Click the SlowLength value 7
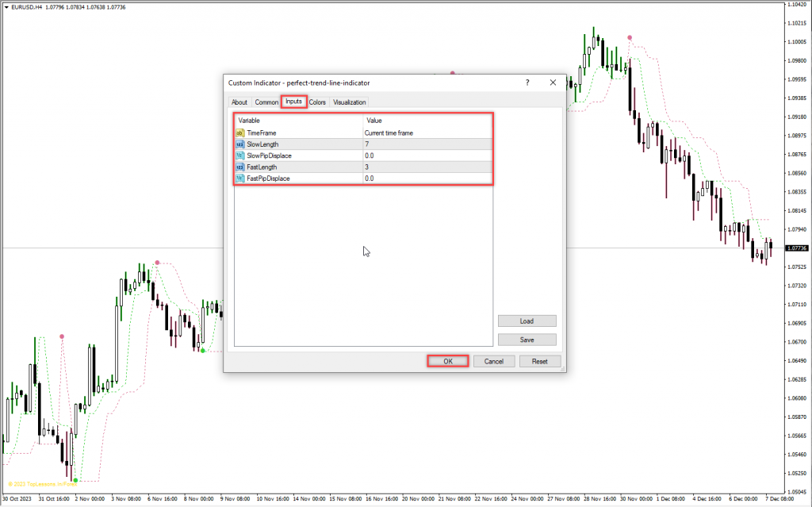This screenshot has height=507, width=812. pos(427,144)
